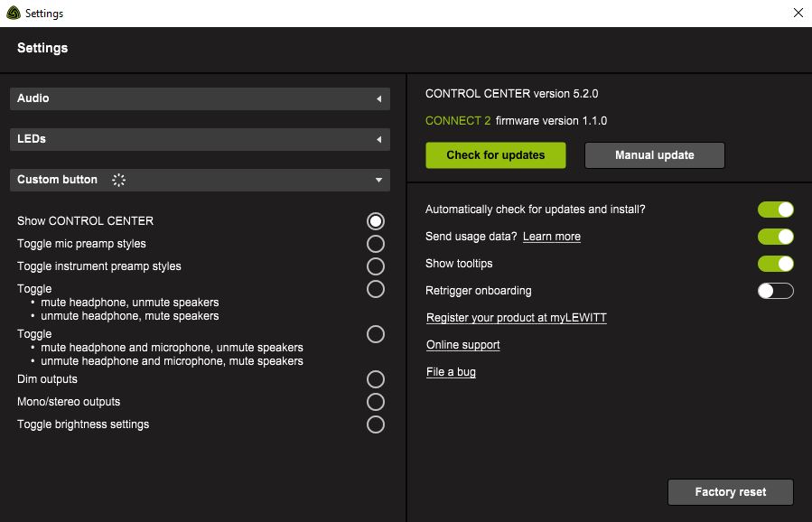Check for software updates

pyautogui.click(x=495, y=154)
